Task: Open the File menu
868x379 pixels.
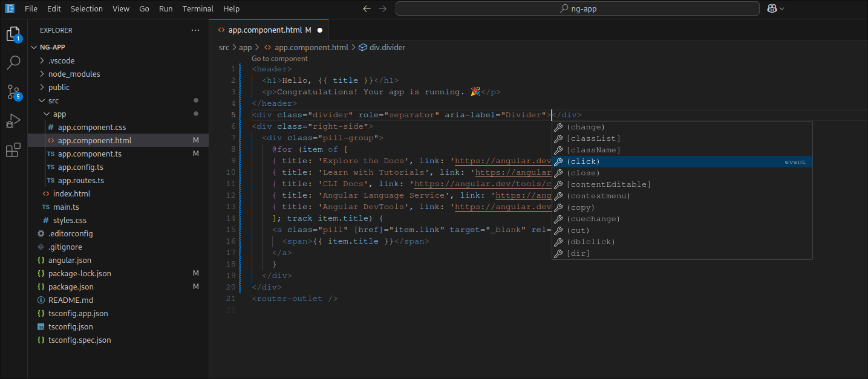Action: [x=31, y=8]
